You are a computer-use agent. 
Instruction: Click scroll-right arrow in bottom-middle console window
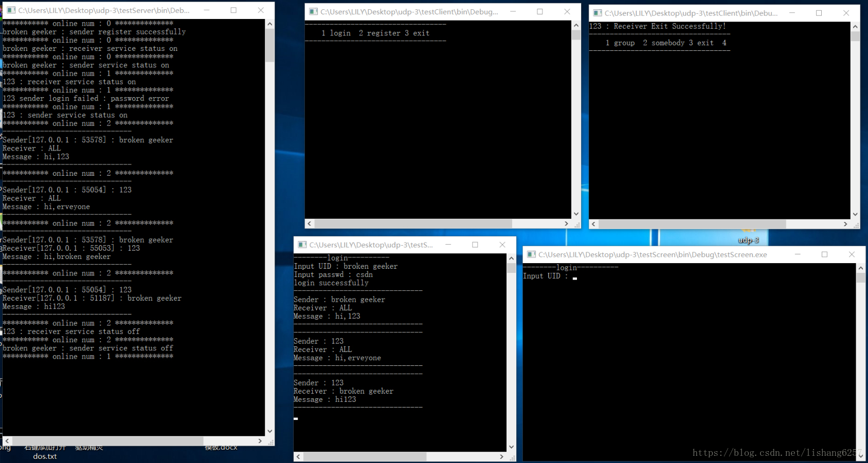click(x=501, y=457)
